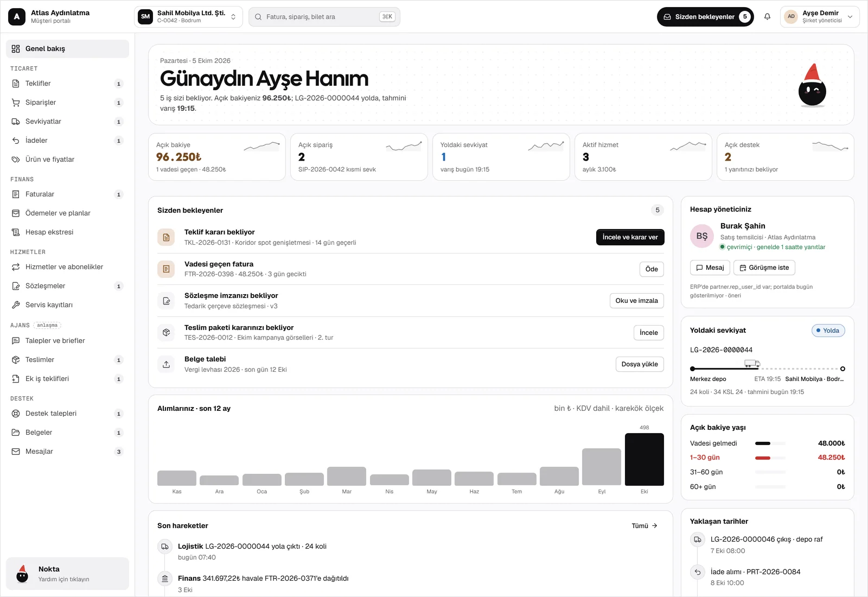Image resolution: width=868 pixels, height=597 pixels.
Task: Click the Eki bar in purchases chart
Action: pos(644,459)
